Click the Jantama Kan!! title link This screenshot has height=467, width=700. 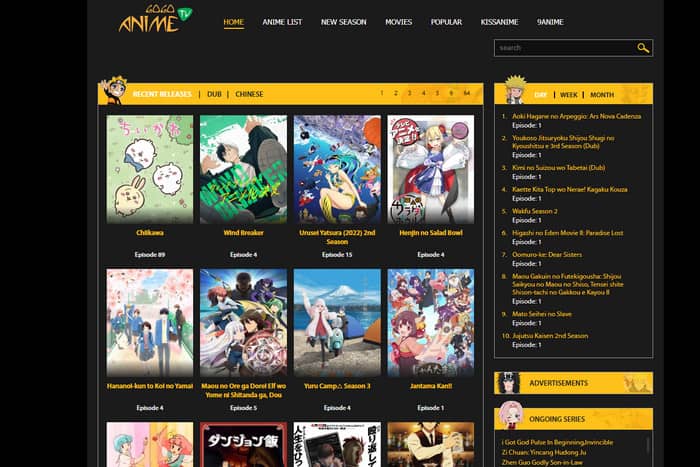(x=431, y=386)
